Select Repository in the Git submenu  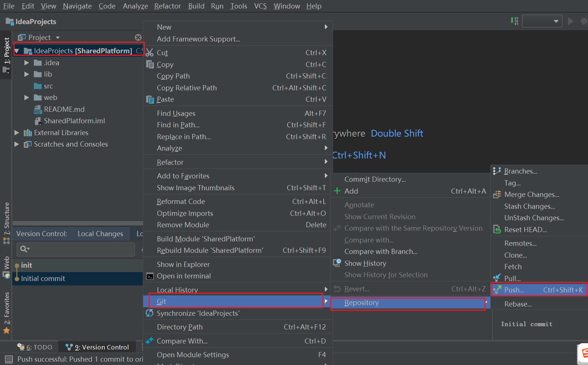[410, 302]
